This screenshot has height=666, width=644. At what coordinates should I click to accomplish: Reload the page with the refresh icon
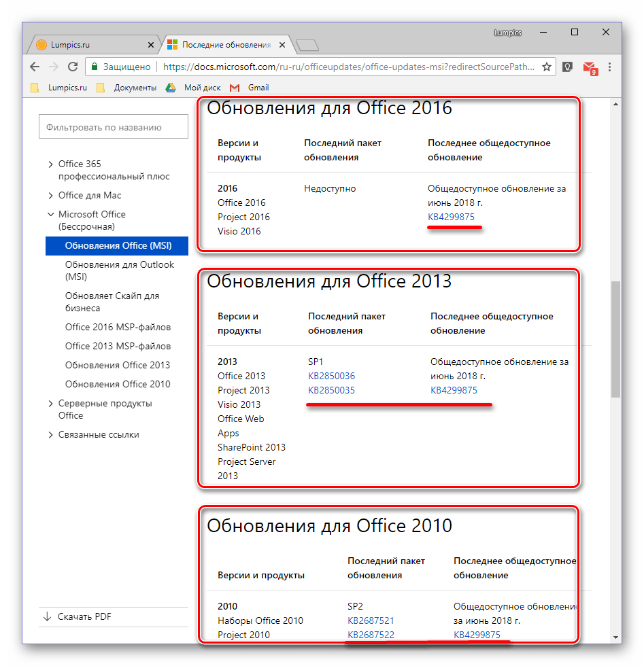point(73,67)
